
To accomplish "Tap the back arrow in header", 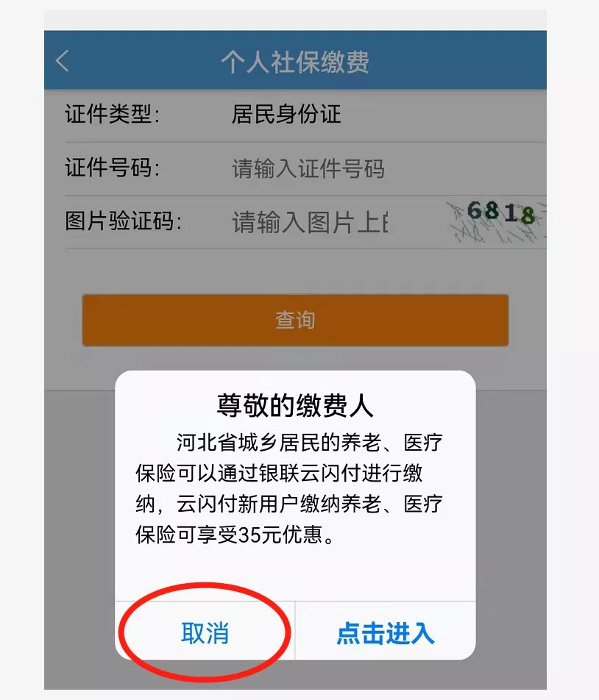I will coord(63,61).
